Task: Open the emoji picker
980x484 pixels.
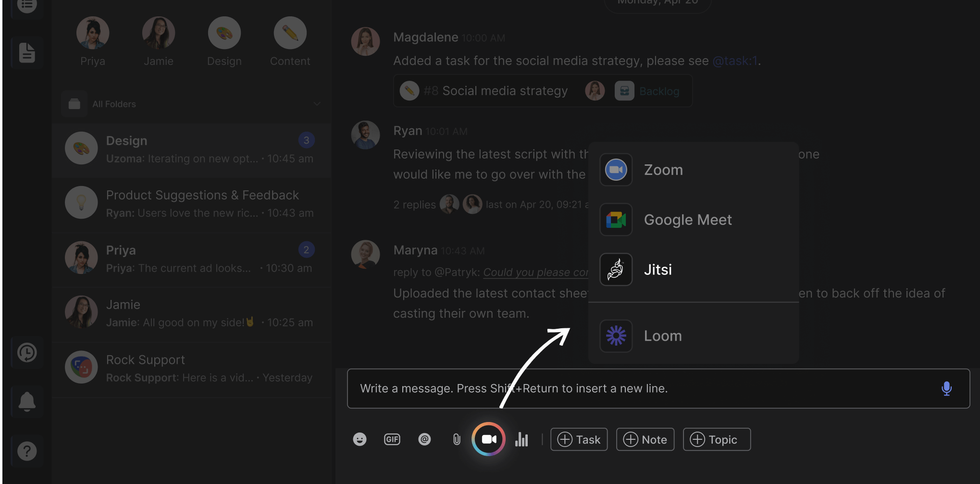Action: pyautogui.click(x=360, y=439)
